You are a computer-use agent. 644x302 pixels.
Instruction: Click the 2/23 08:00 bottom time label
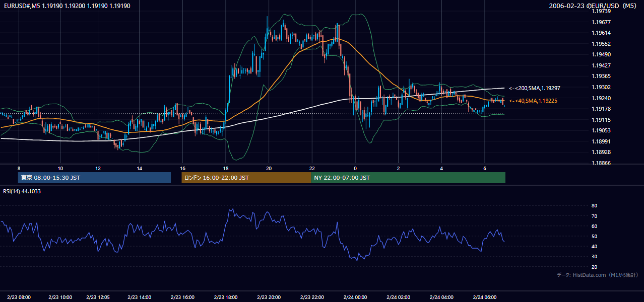(x=19, y=297)
